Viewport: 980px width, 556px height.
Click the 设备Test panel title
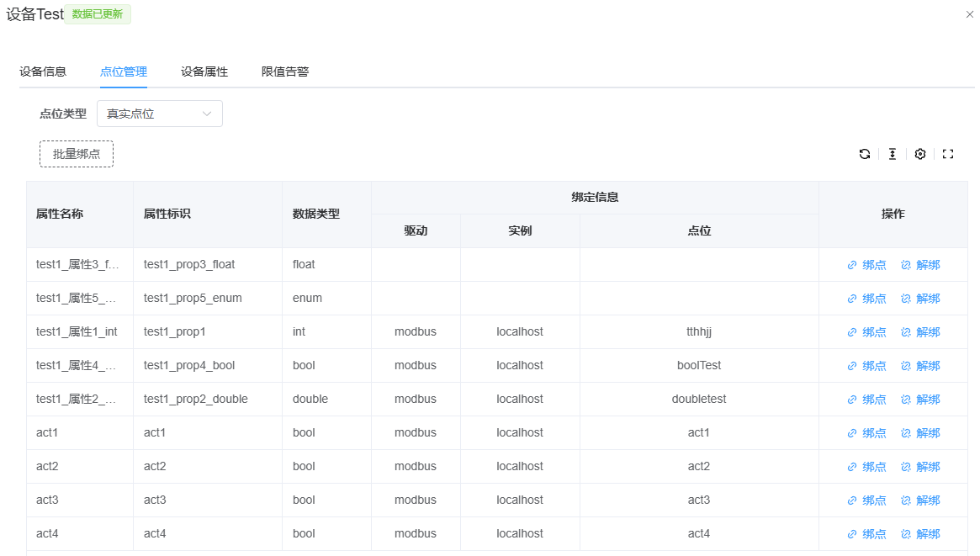35,14
